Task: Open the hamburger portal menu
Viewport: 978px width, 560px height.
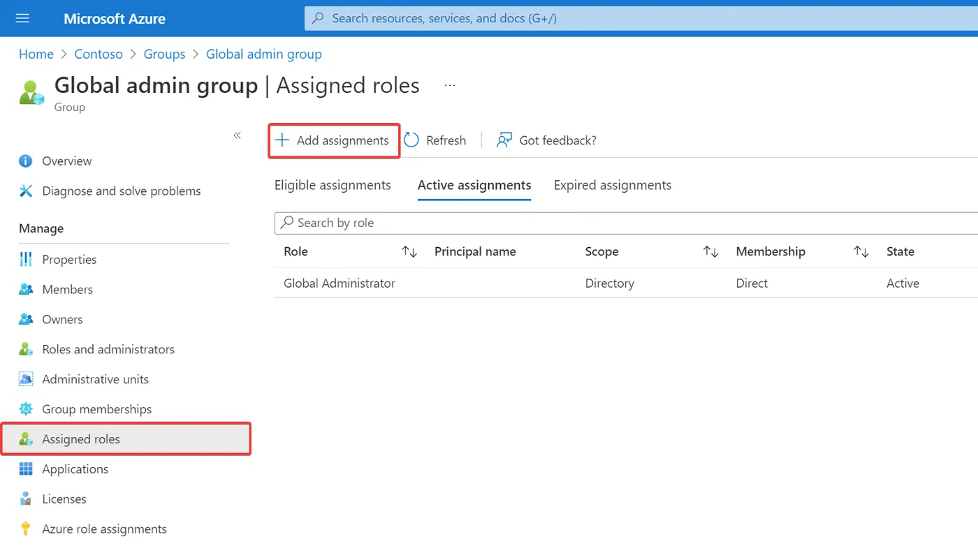Action: tap(22, 18)
